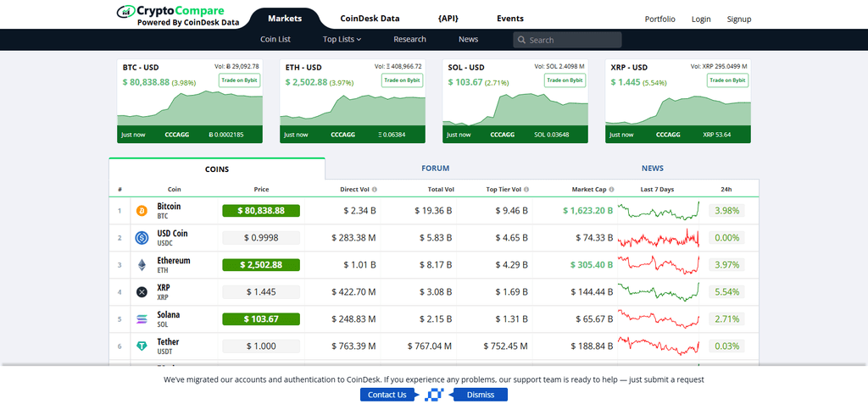The height and width of the screenshot is (415, 868).
Task: Show Direct Vol info tooltip icon
Action: click(374, 189)
